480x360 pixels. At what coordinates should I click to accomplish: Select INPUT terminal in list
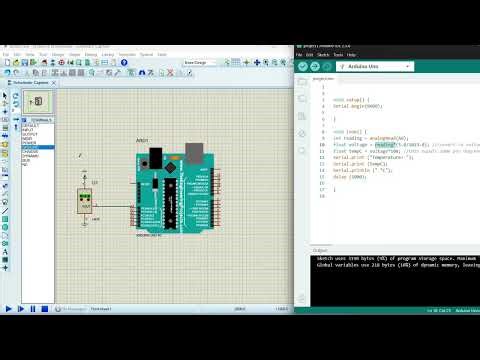point(38,130)
